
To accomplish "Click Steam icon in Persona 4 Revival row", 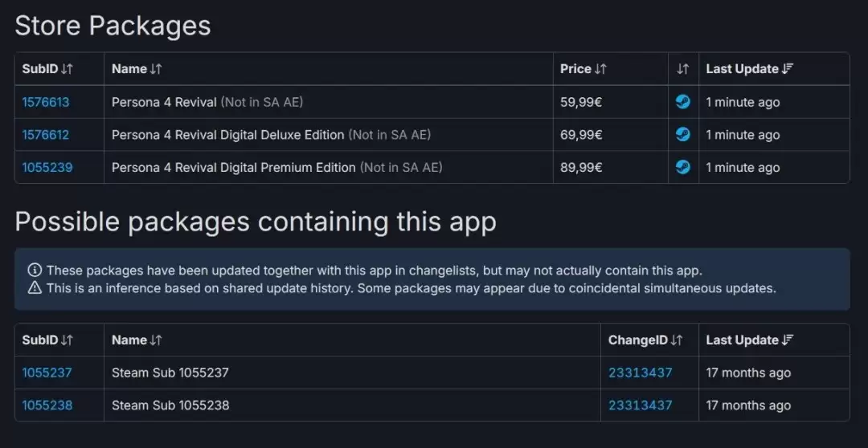I will [682, 102].
